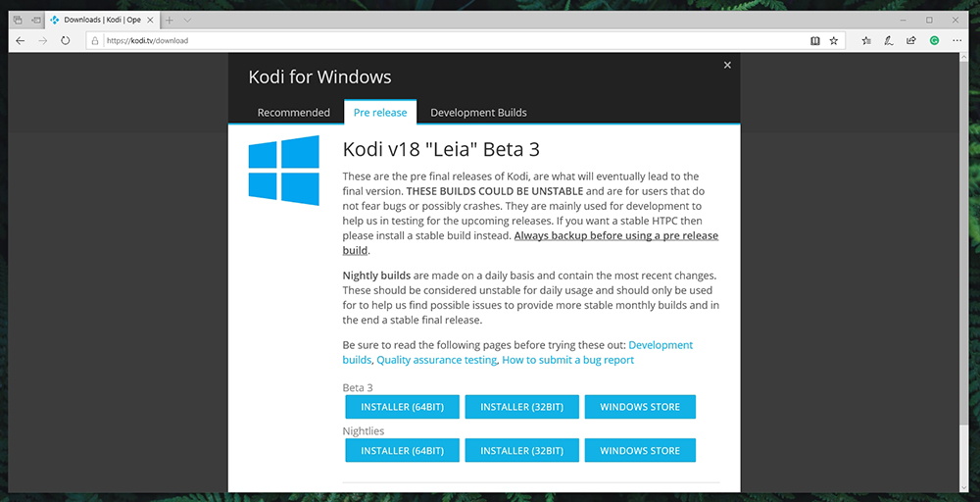
Task: Click the share page icon
Action: tap(911, 40)
